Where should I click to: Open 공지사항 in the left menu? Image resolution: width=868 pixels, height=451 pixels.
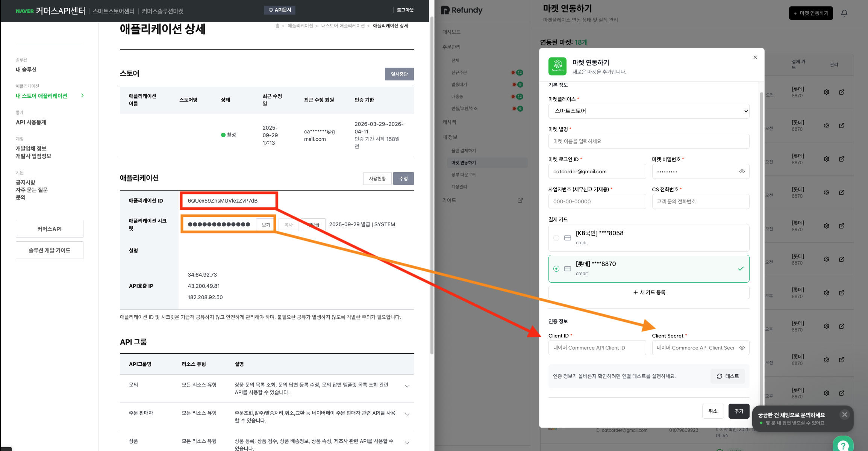pos(26,182)
